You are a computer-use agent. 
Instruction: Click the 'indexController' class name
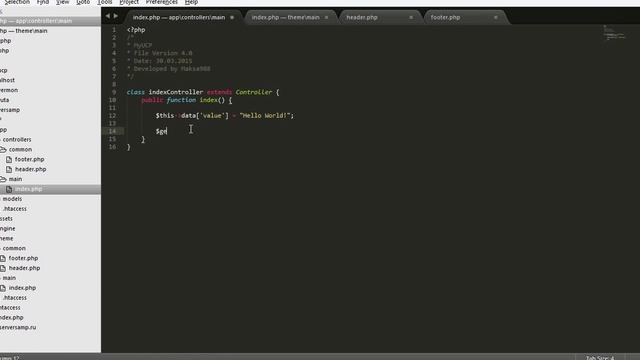click(x=176, y=92)
